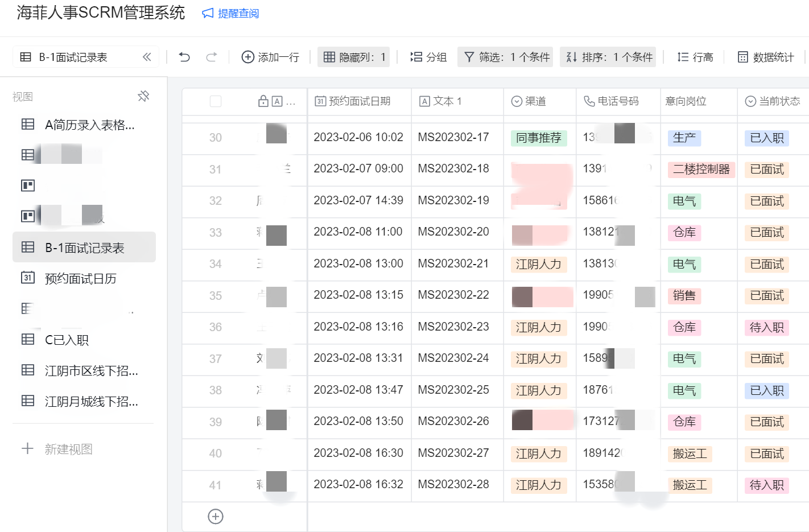Open 数据统计 statistics tool
This screenshot has width=809, height=532.
click(x=765, y=57)
